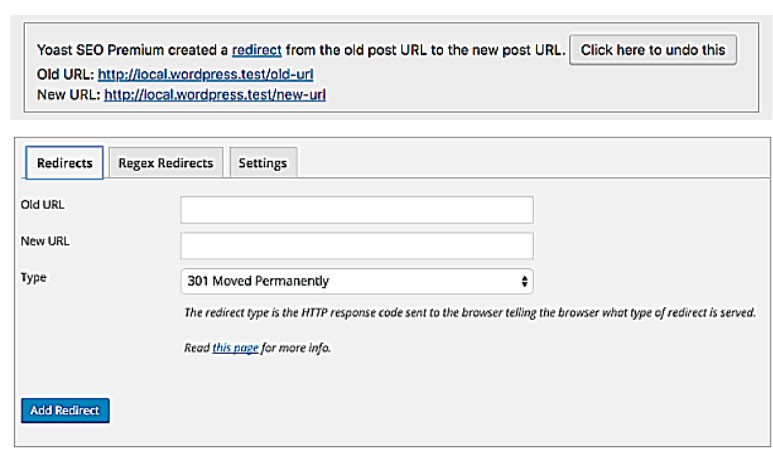773x457 pixels.
Task: Click the 'Click here to undo this' button
Action: pos(653,50)
